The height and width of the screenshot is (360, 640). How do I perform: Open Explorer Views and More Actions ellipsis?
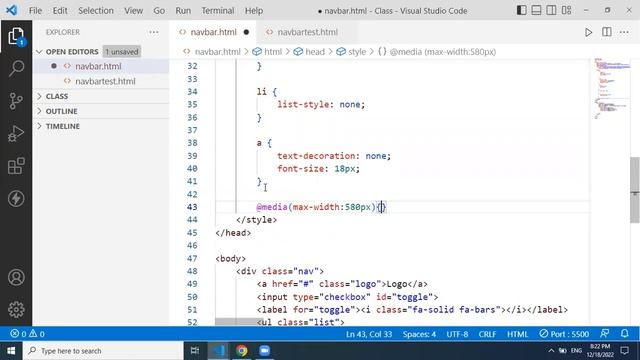[154, 32]
